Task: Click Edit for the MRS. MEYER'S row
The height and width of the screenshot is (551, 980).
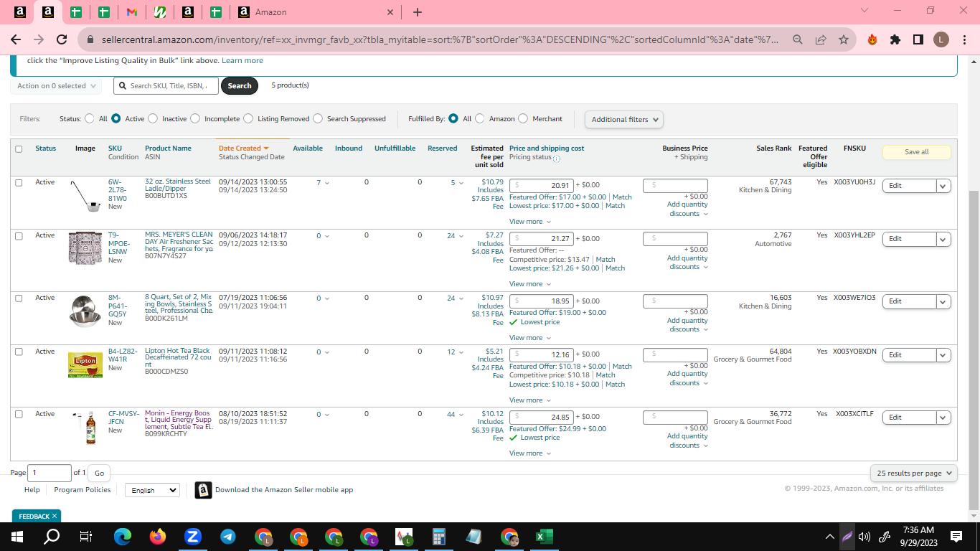Action: pos(909,239)
